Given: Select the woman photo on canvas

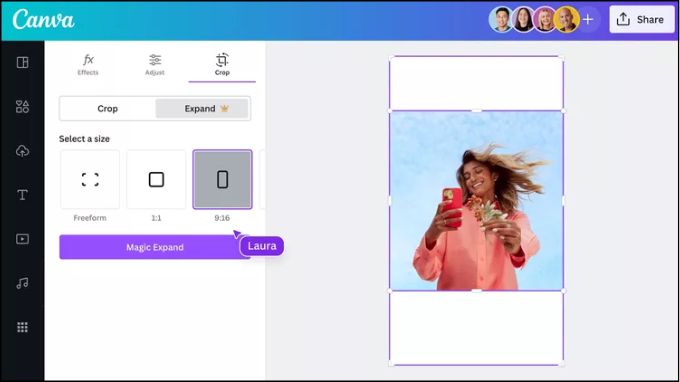Looking at the screenshot, I should tap(477, 201).
